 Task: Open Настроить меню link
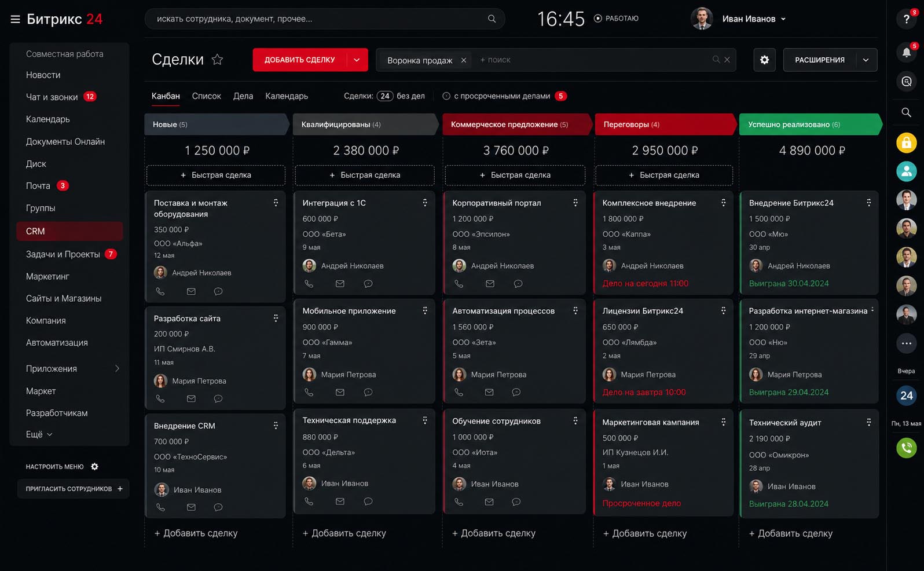point(54,467)
